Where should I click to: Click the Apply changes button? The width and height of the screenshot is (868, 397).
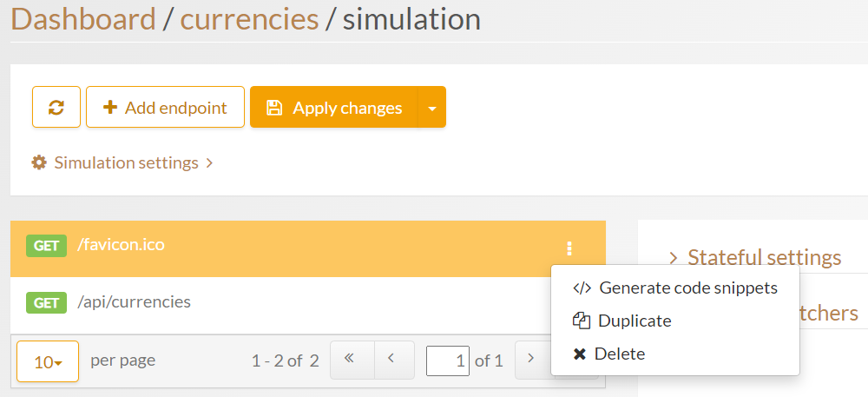tap(334, 108)
